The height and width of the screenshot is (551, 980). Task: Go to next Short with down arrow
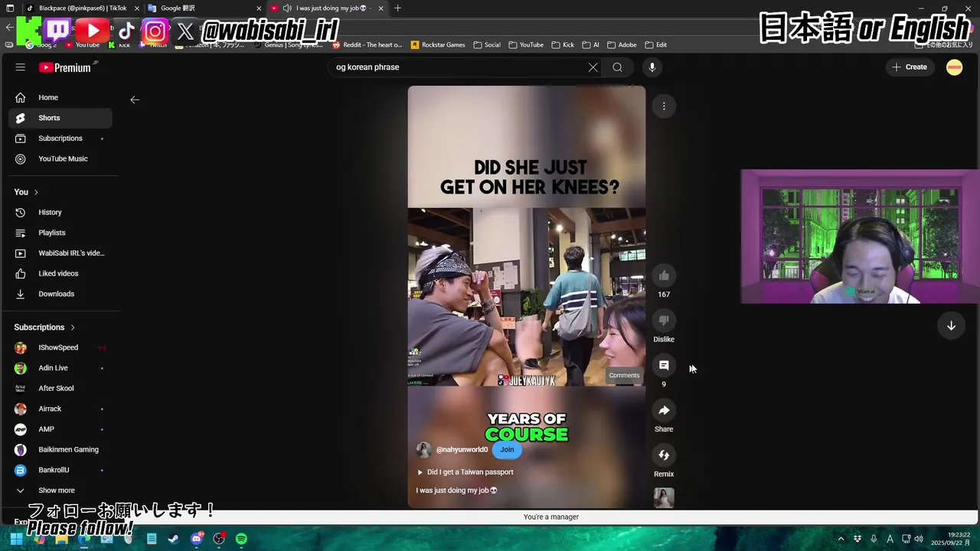(951, 326)
